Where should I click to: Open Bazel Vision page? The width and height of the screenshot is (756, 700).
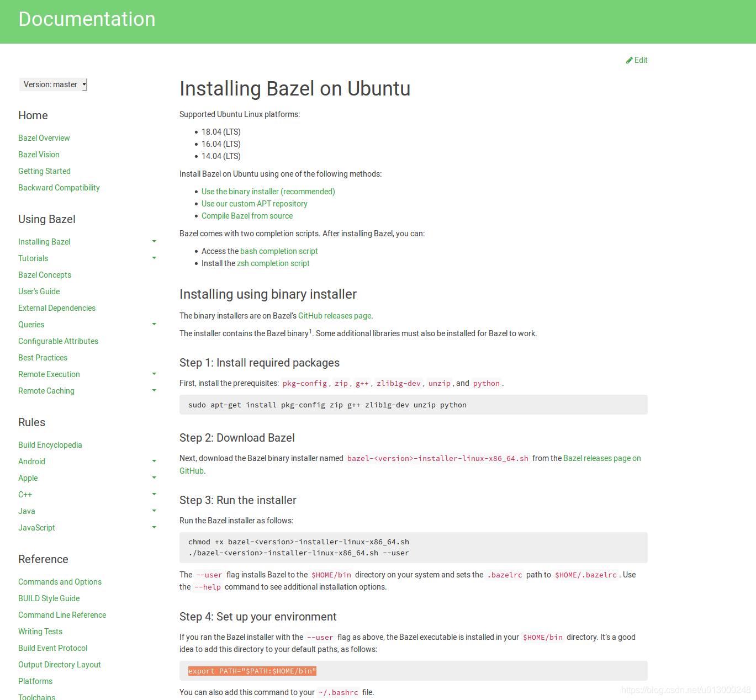tap(39, 155)
